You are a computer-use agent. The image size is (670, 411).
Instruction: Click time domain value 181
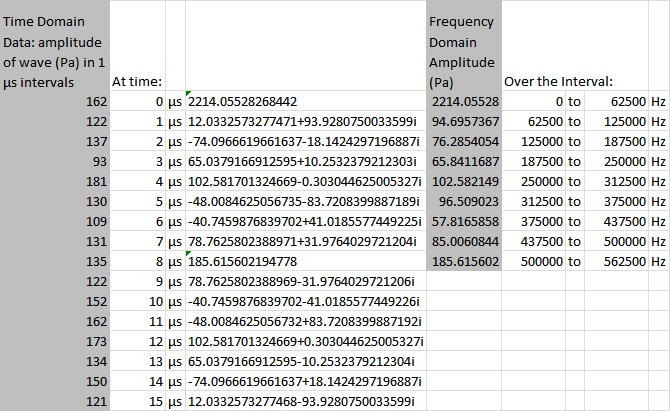click(x=55, y=182)
